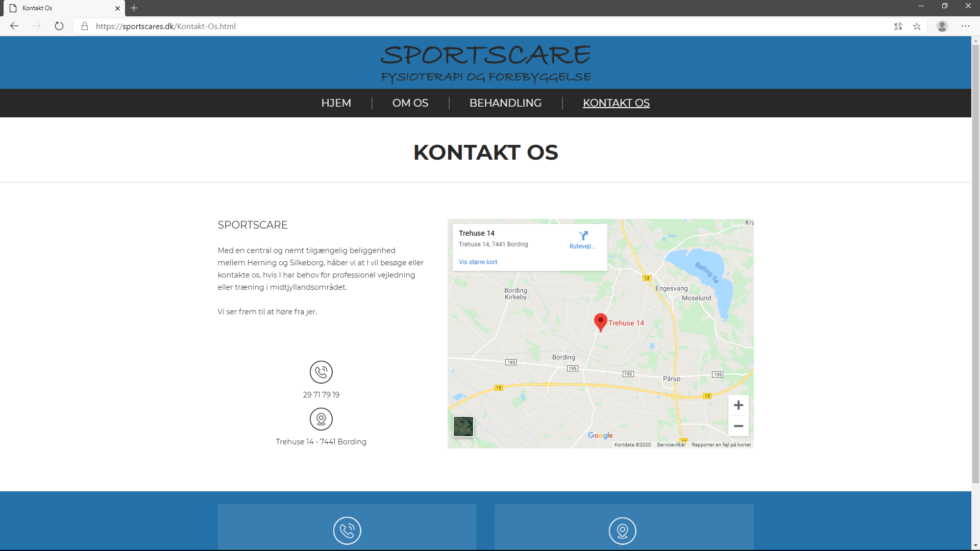980x551 pixels.
Task: Click the browser back arrow
Action: [x=14, y=26]
